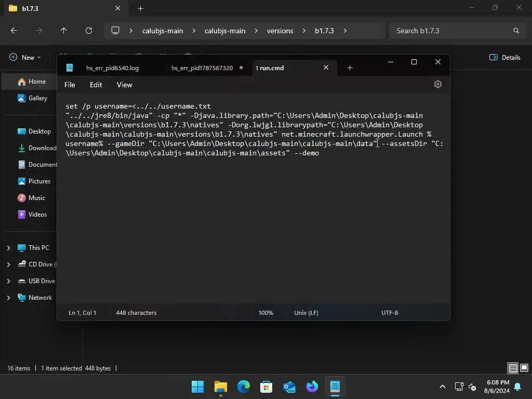The image size is (532, 399).
Task: Click the 448 characters count
Action: [136, 312]
